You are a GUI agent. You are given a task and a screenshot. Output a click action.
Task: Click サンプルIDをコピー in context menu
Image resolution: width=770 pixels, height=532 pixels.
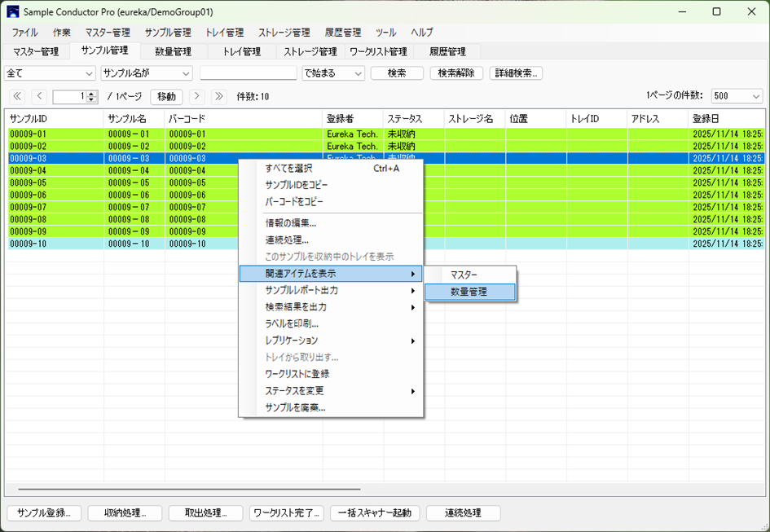click(297, 185)
